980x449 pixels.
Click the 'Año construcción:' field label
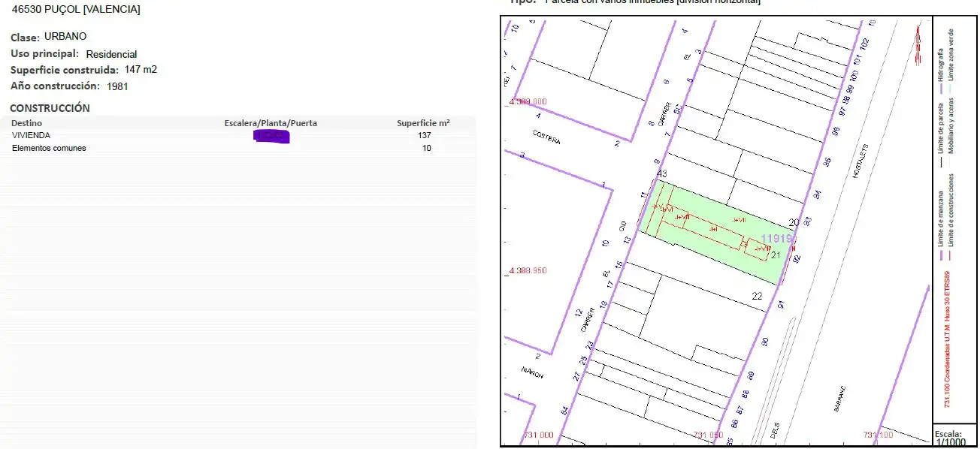[56, 86]
